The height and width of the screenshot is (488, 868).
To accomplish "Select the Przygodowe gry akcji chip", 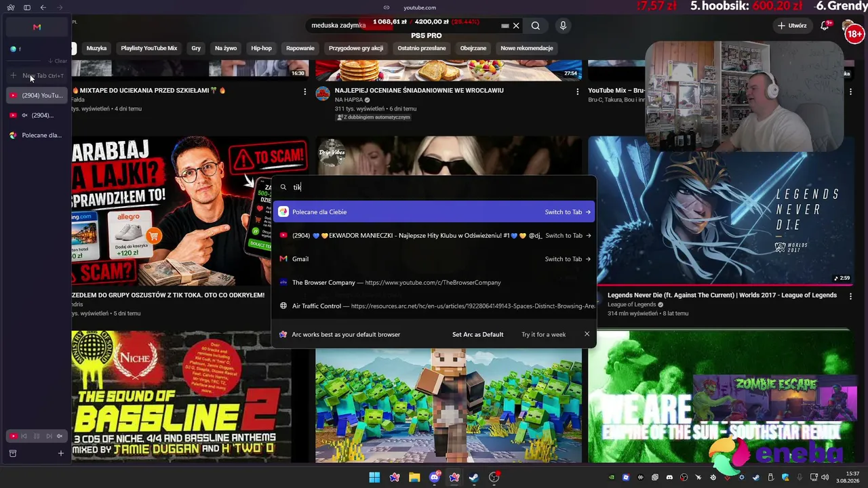I will [x=356, y=48].
